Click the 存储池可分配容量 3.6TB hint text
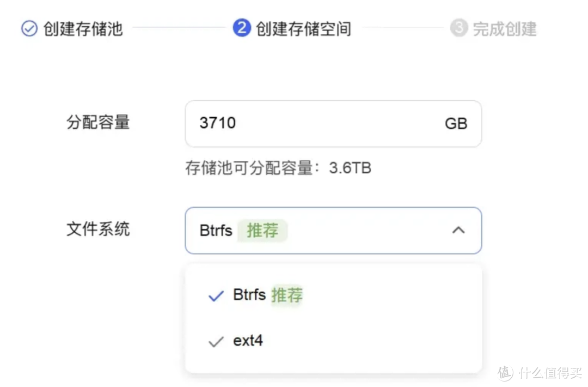 278,168
